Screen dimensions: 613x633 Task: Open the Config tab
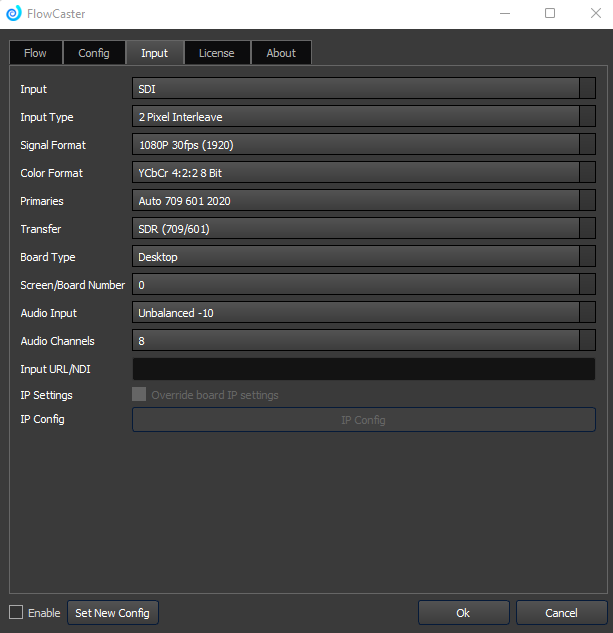click(x=94, y=53)
